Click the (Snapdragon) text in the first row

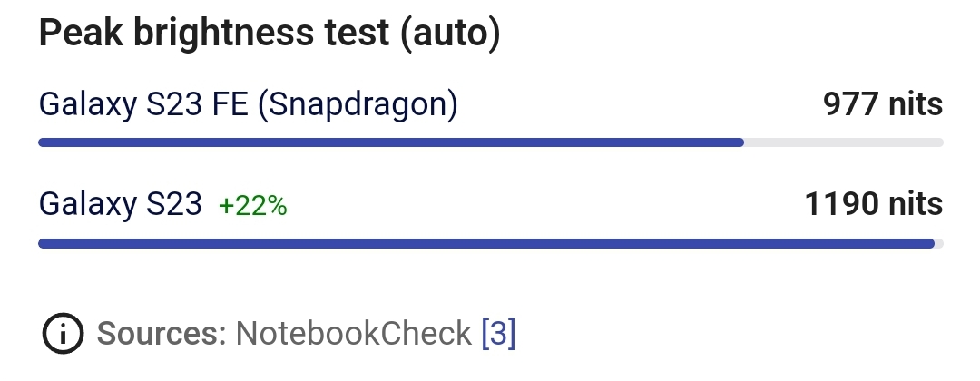tap(358, 105)
